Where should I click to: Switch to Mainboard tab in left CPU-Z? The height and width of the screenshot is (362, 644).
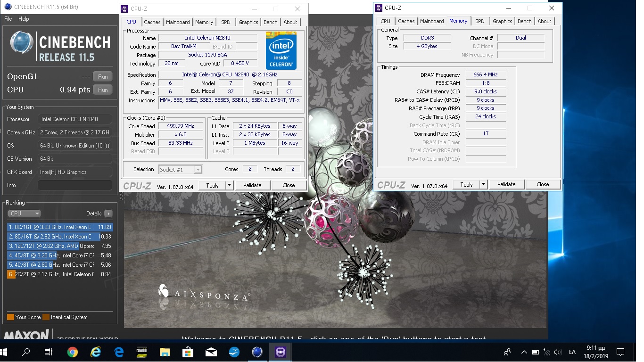pyautogui.click(x=178, y=22)
